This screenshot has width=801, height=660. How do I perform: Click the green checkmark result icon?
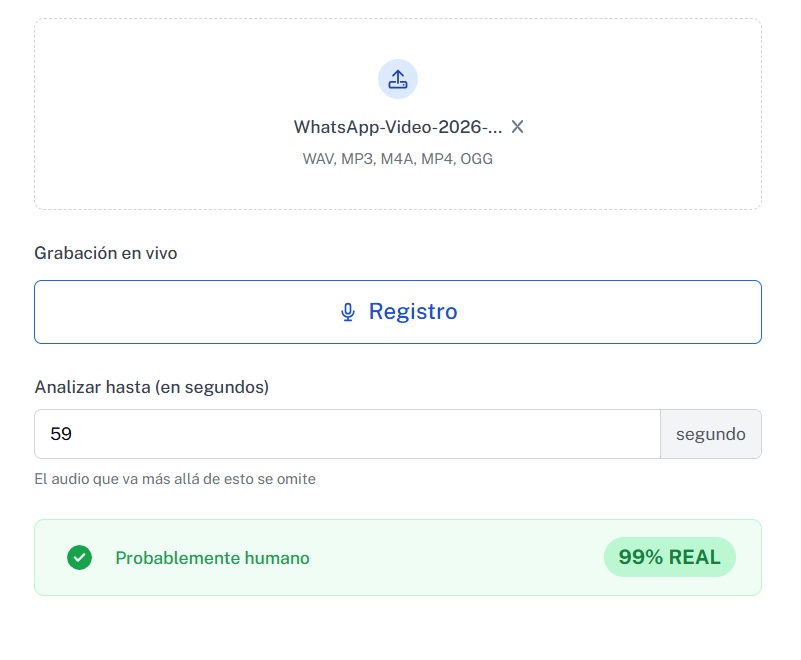tap(79, 558)
